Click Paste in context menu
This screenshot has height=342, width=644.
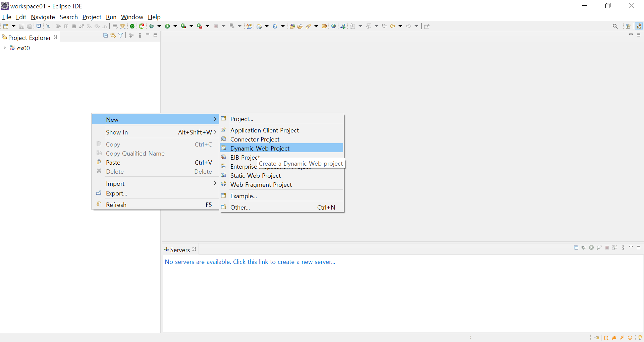tap(155, 162)
